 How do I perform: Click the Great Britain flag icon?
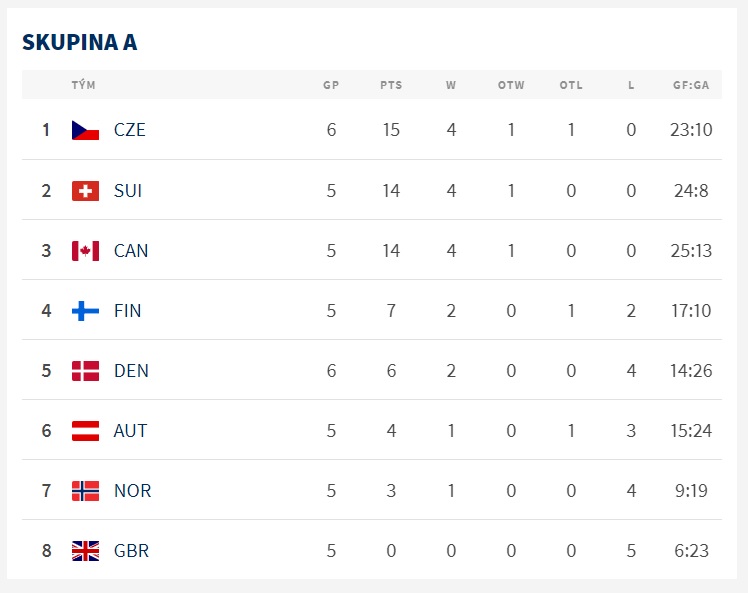(x=85, y=551)
